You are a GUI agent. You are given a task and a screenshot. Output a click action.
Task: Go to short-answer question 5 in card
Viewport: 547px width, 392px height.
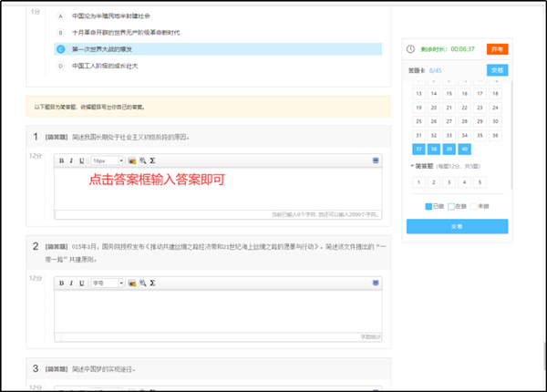pyautogui.click(x=480, y=182)
